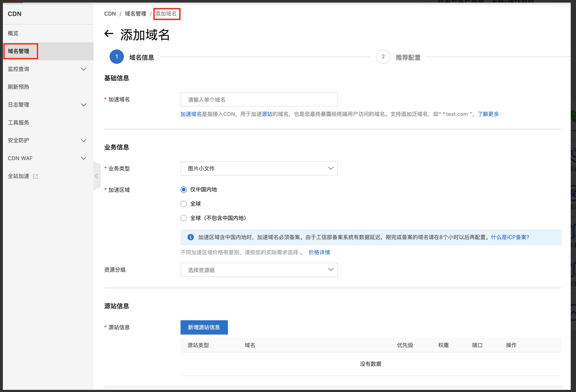The width and height of the screenshot is (576, 392).
Task: Click the 加速域名 input field
Action: pyautogui.click(x=259, y=99)
